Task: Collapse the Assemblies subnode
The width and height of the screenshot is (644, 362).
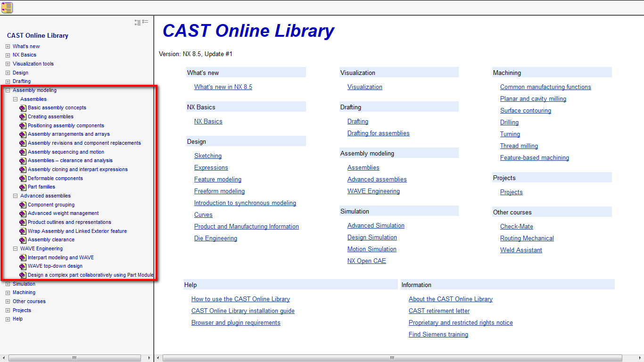Action: coord(15,99)
